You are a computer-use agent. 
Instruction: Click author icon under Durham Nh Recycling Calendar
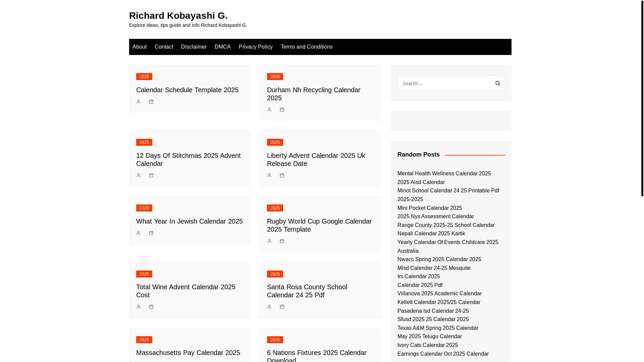(x=269, y=110)
